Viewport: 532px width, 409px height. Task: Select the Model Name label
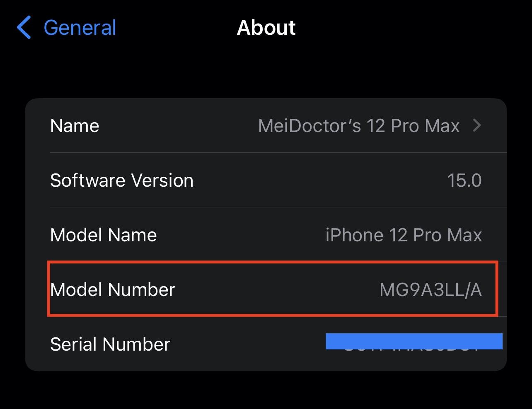pos(104,235)
